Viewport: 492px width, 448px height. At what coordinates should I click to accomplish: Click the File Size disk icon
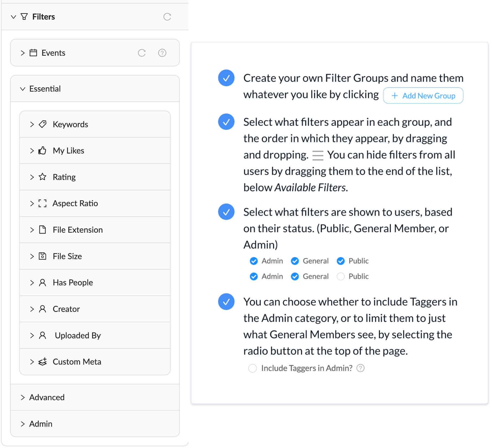click(42, 256)
